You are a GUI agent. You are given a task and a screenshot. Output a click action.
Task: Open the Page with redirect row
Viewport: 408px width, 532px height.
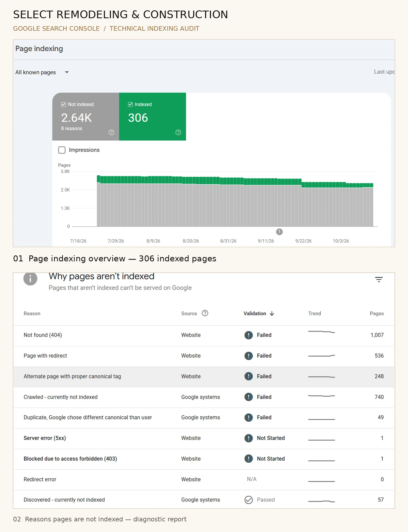[x=204, y=356]
